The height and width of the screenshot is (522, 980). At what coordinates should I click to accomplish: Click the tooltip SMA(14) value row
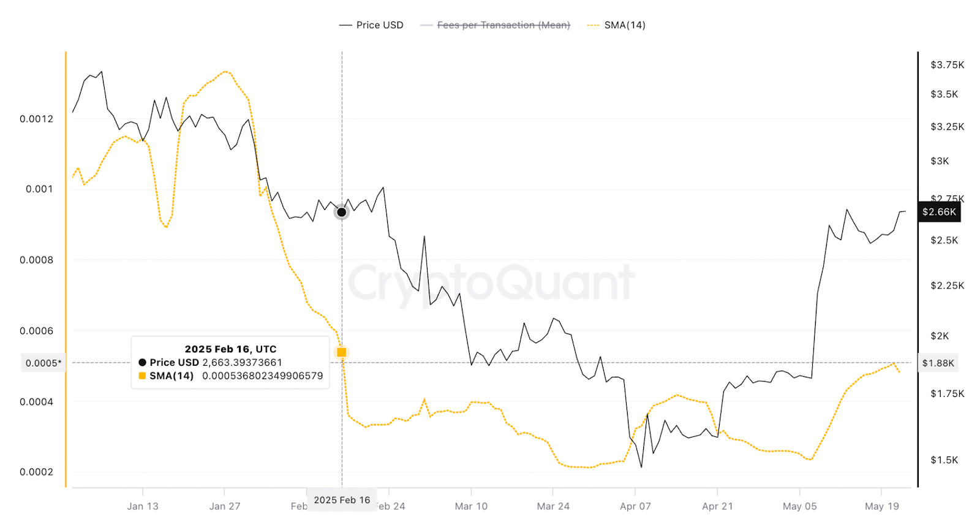230,376
